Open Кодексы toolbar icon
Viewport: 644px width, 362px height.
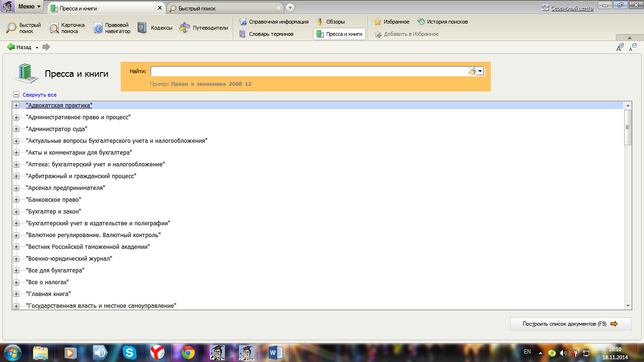pos(155,28)
